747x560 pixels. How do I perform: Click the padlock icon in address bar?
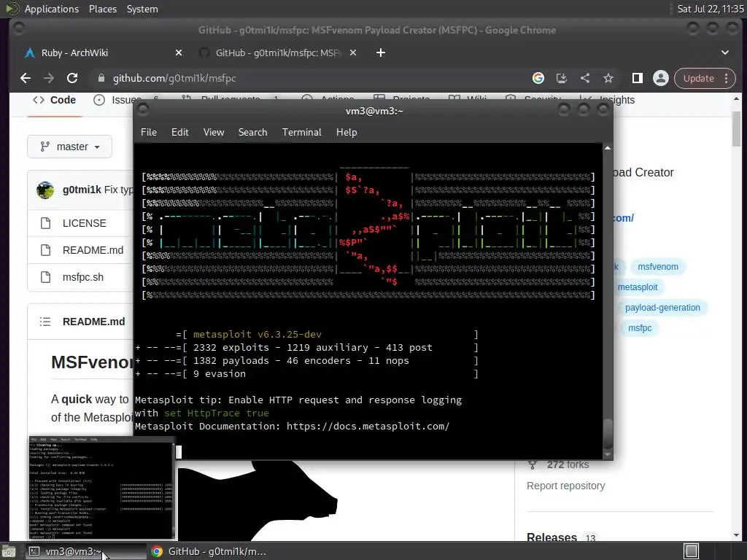point(101,78)
